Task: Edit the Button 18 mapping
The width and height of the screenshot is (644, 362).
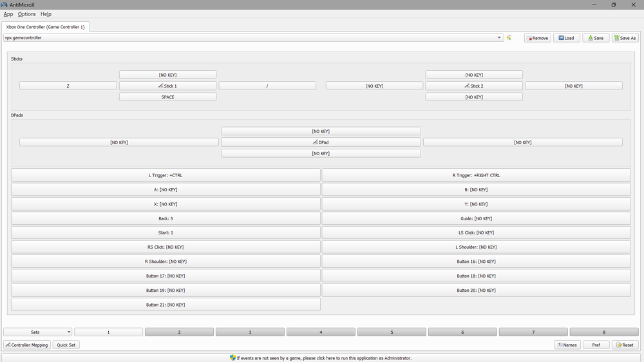Action: point(476,276)
